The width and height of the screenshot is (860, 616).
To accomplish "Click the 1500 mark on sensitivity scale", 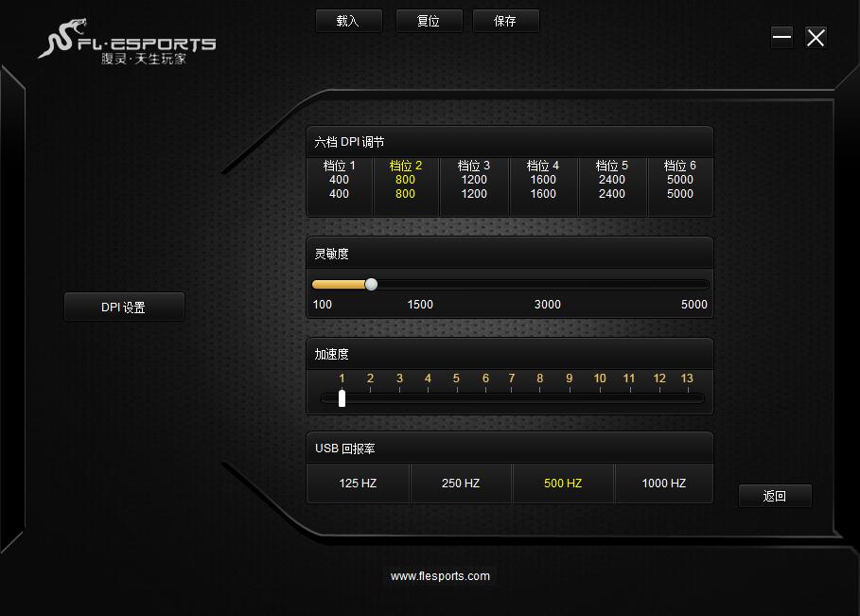I will tap(420, 305).
